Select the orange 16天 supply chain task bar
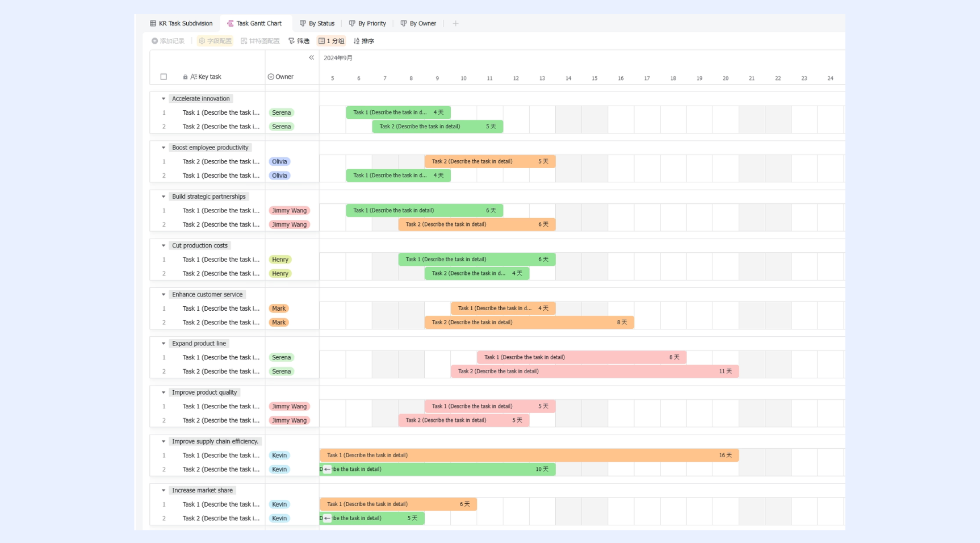This screenshot has width=980, height=543. 529,456
